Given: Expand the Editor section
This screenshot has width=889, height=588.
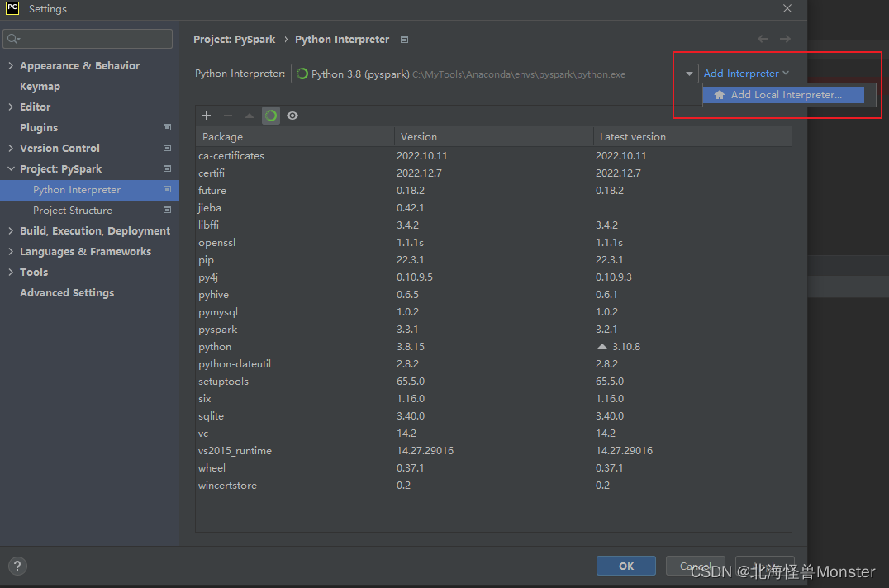Looking at the screenshot, I should 11,107.
